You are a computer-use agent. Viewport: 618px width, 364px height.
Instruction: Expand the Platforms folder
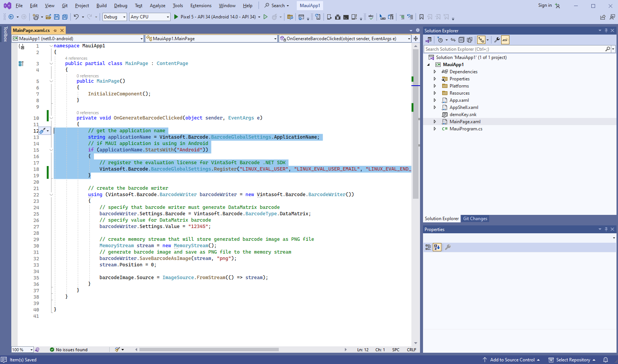[x=435, y=86]
